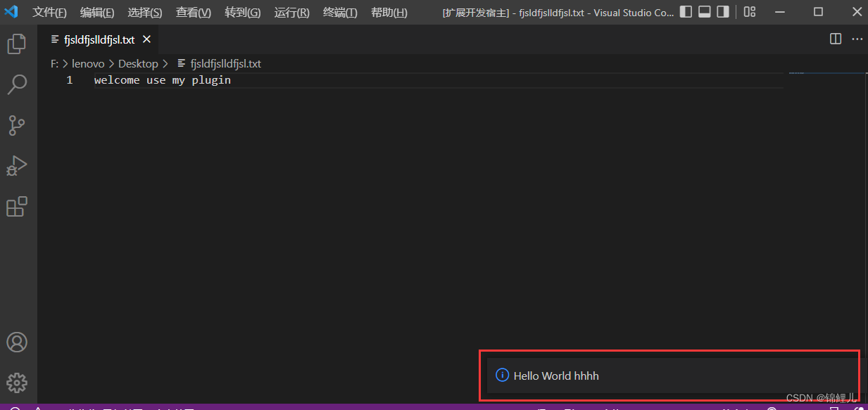The image size is (868, 410).
Task: Click the lenovo breadcrumb segment
Action: 88,63
